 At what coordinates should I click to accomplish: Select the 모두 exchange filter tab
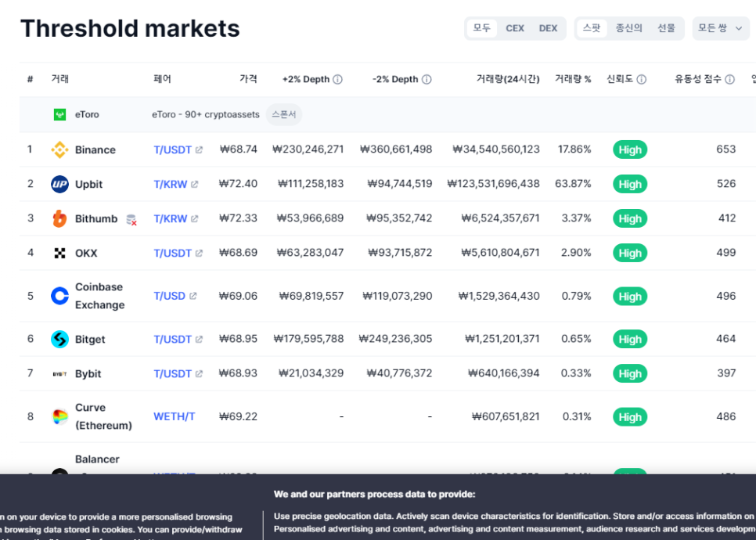(481, 28)
